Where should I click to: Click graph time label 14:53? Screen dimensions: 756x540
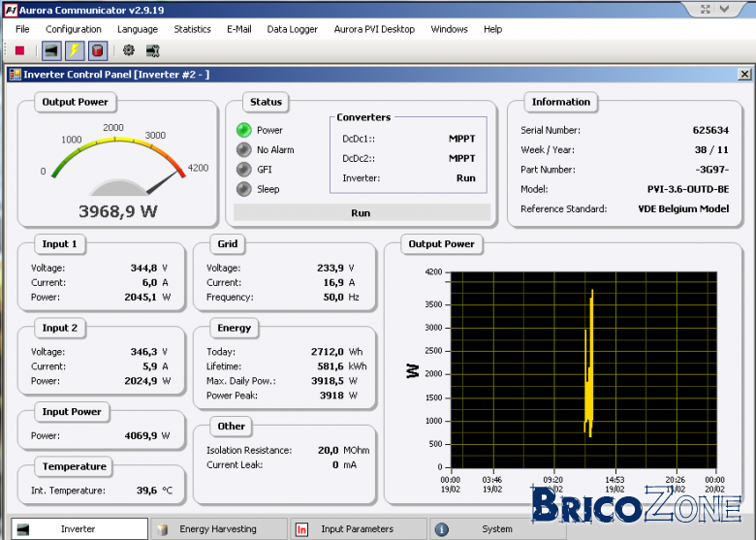pyautogui.click(x=614, y=480)
